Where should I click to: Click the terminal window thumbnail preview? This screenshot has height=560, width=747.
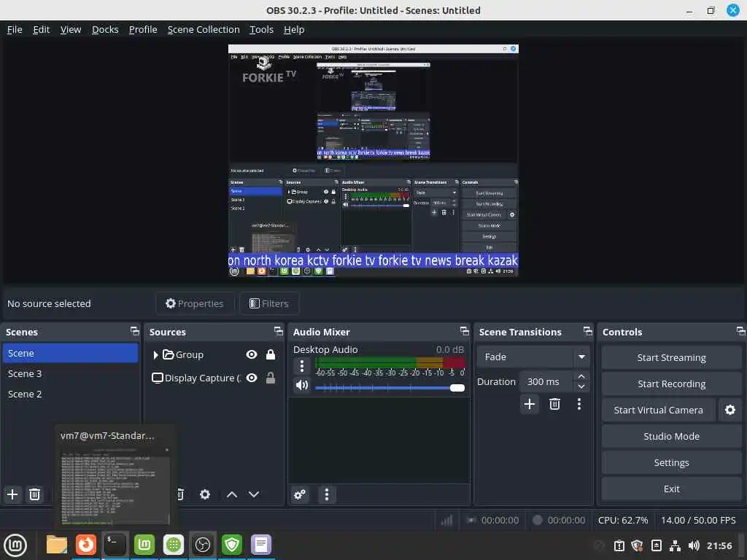pyautogui.click(x=115, y=485)
